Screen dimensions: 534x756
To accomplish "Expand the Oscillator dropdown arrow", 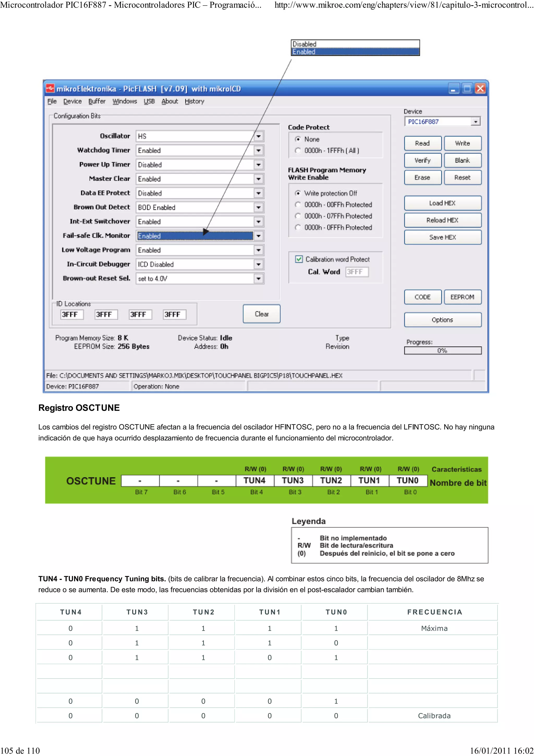I will pos(259,136).
